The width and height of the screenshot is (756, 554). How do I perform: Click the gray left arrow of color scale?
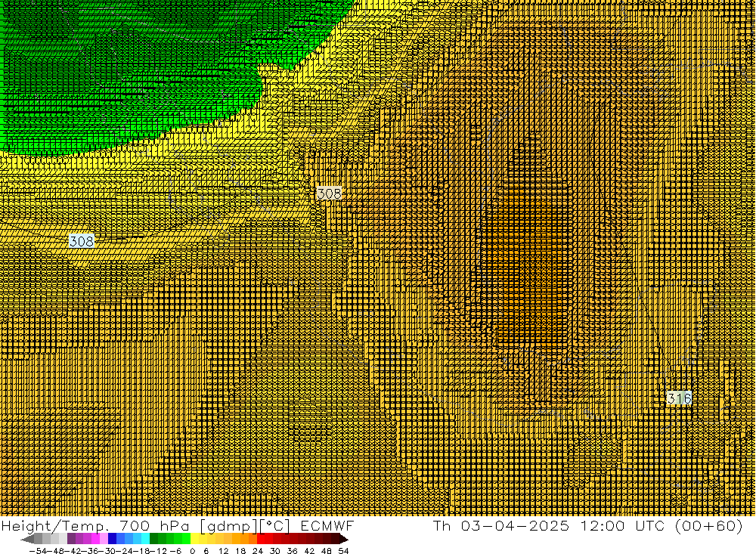coord(27,539)
